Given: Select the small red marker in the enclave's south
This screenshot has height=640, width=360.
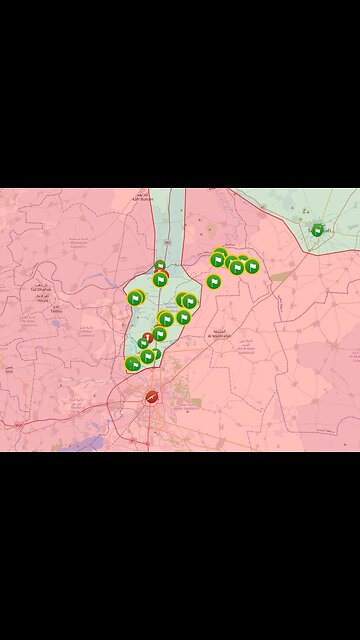Looking at the screenshot, I should tap(148, 337).
